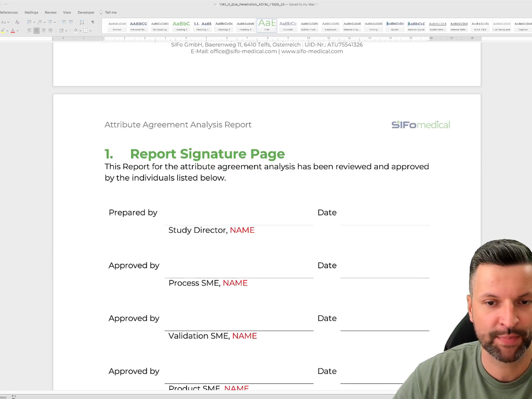The height and width of the screenshot is (399, 532).
Task: Apply multilevel list formatting
Action: (50, 22)
